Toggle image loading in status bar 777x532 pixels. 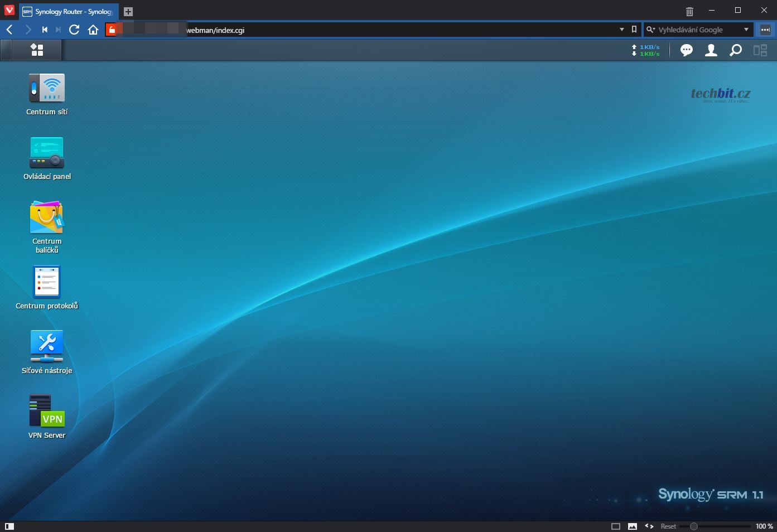633,526
